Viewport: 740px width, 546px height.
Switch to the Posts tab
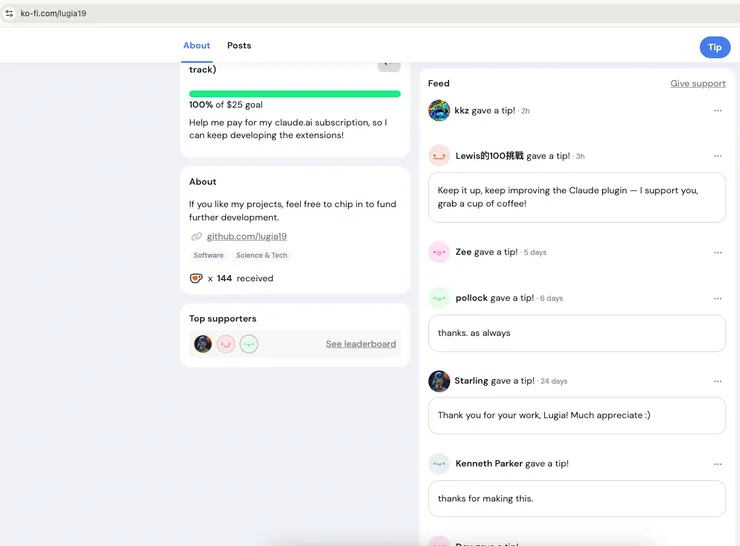click(x=239, y=45)
